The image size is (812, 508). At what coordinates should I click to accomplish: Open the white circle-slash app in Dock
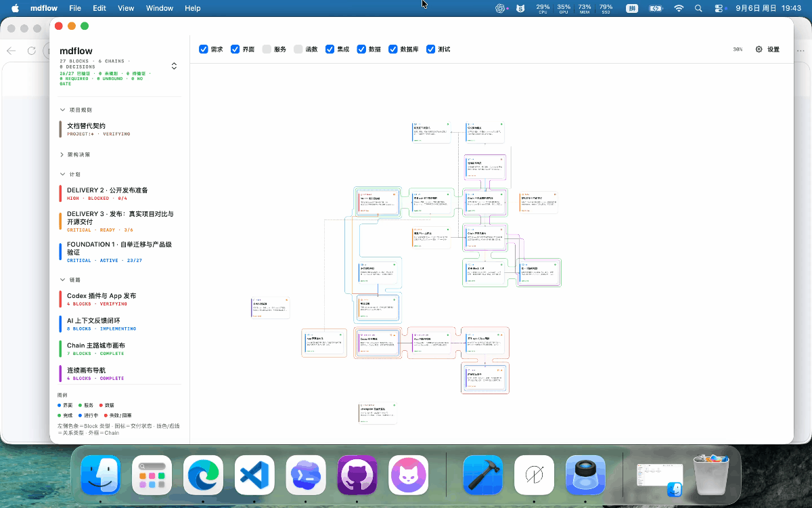pos(534,475)
